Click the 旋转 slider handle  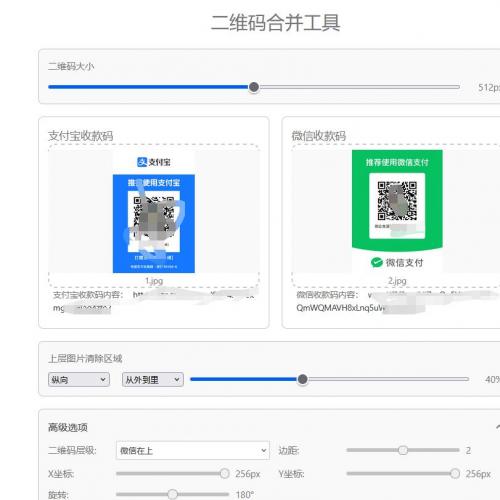point(172,494)
